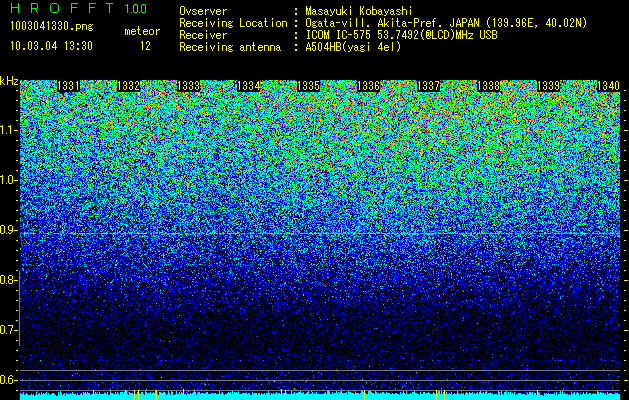Click the kHz axis unit label

pos(9,81)
